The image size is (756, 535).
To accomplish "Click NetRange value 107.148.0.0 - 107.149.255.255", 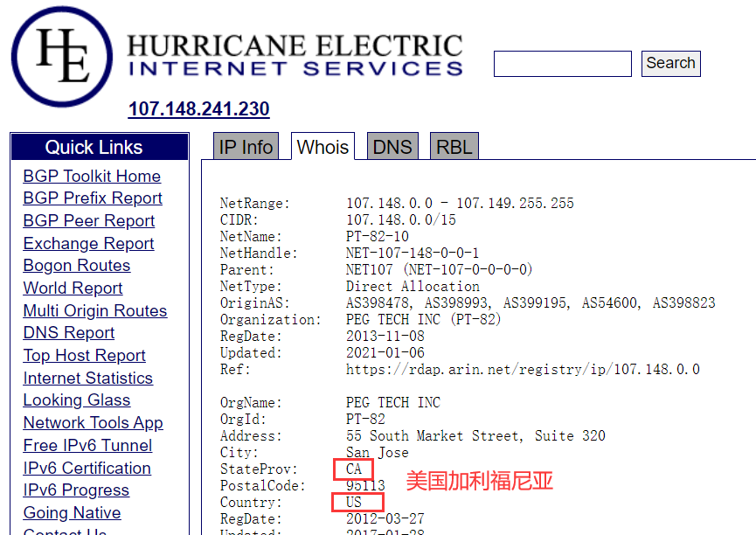I will pos(460,203).
